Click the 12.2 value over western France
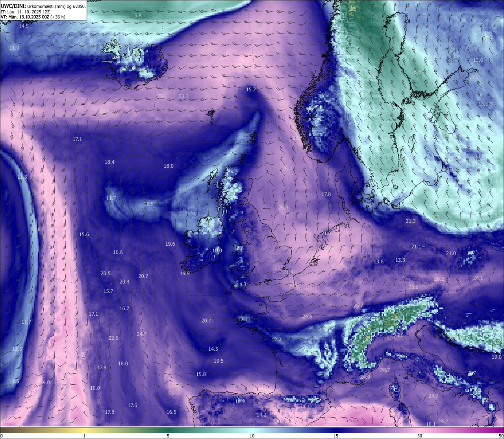The width and height of the screenshot is (504, 439). click(276, 339)
